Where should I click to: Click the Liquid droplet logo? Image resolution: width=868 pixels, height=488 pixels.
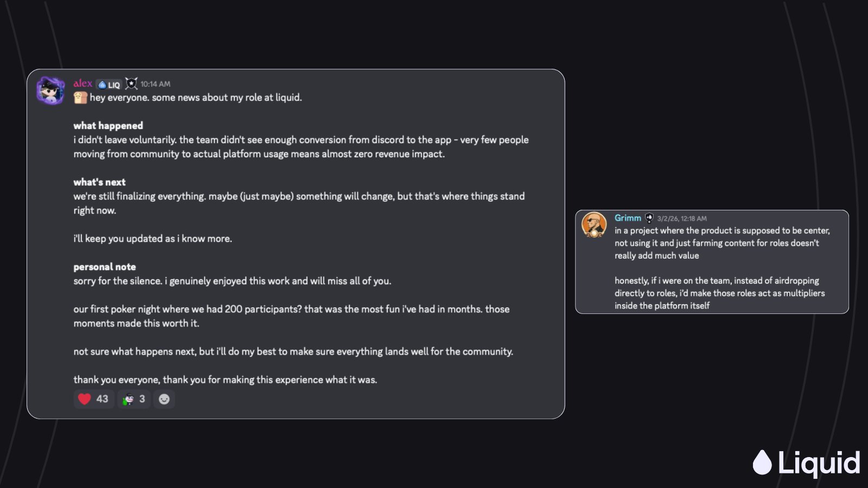[x=762, y=463]
